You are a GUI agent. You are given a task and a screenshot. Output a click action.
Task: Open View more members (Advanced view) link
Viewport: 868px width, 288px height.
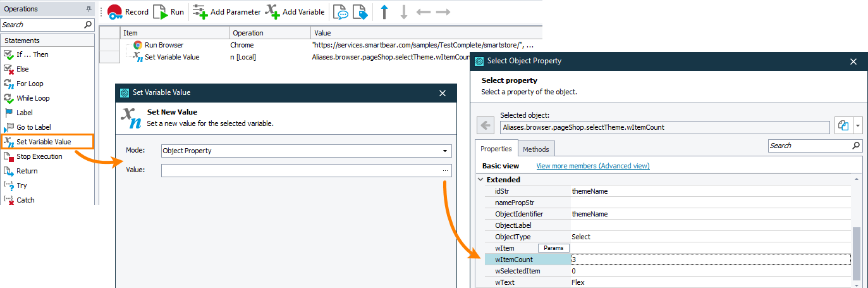click(592, 166)
